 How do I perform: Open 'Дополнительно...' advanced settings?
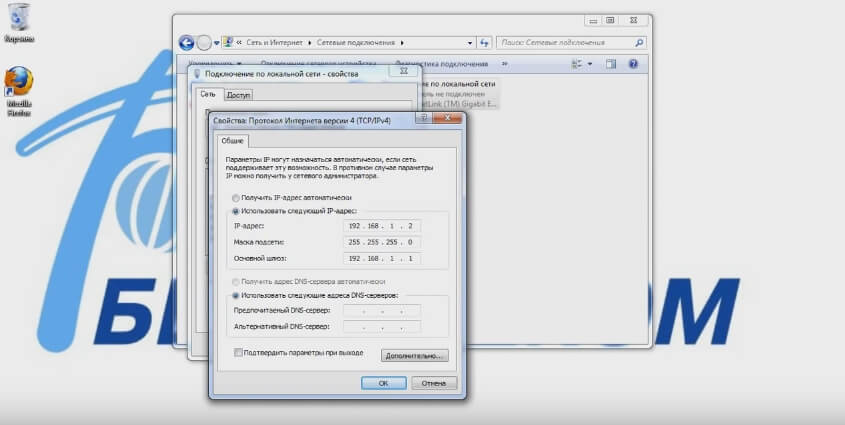coord(414,356)
